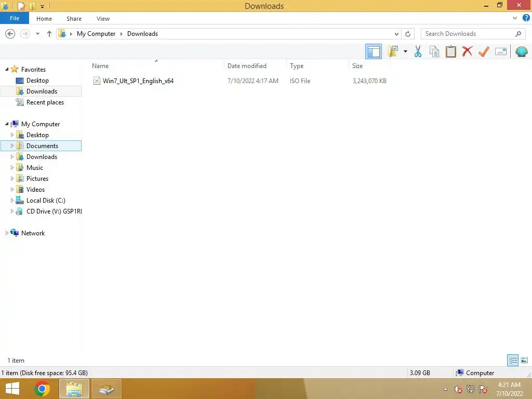Screen dimensions: 532x399
Task: Click the red X Delete icon
Action: click(x=467, y=51)
